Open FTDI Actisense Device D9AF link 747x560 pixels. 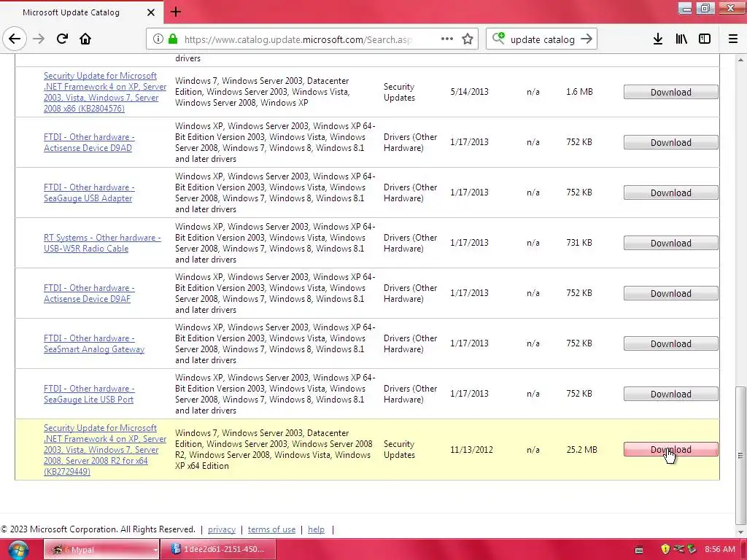click(89, 293)
